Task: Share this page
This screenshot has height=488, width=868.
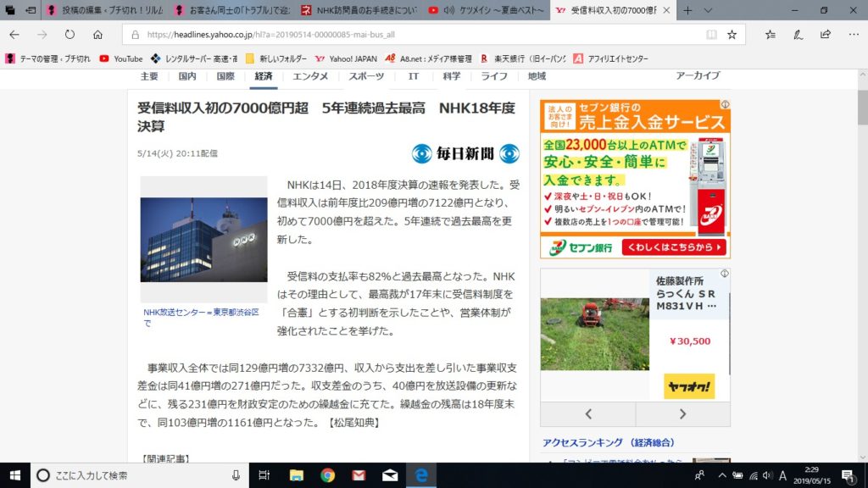Action: coord(826,34)
